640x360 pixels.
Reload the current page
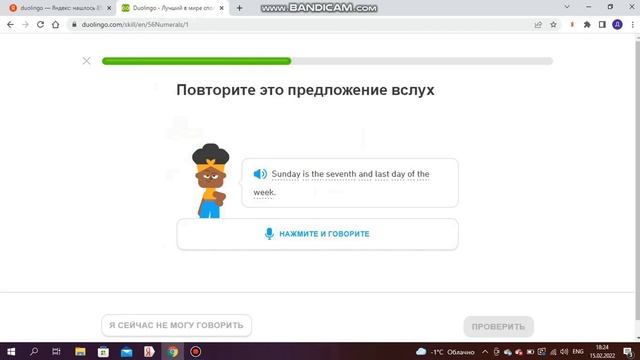tap(40, 24)
